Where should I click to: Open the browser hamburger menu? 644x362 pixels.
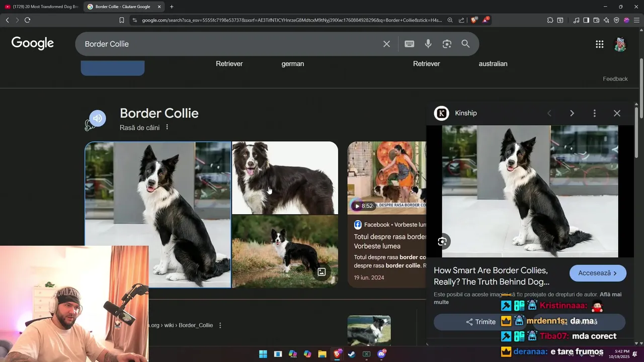click(x=636, y=20)
